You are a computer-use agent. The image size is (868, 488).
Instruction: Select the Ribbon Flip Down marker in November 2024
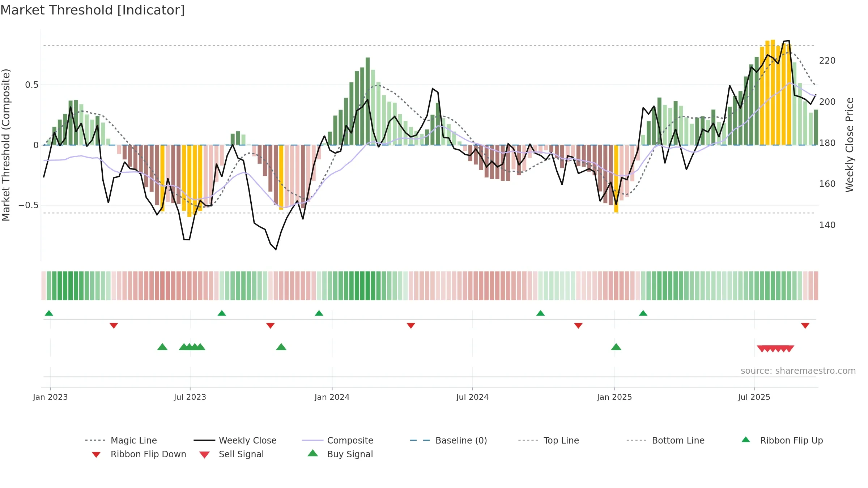[x=578, y=326]
